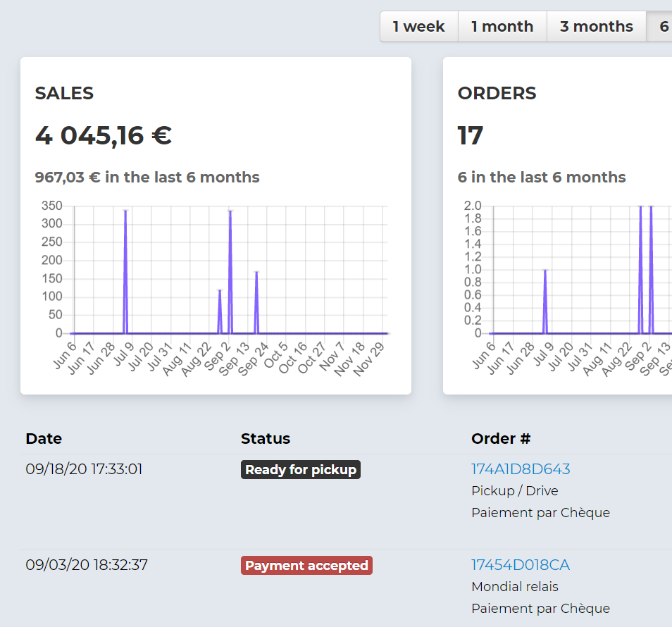The height and width of the screenshot is (627, 672).
Task: Switch to the 1 week view
Action: (418, 26)
